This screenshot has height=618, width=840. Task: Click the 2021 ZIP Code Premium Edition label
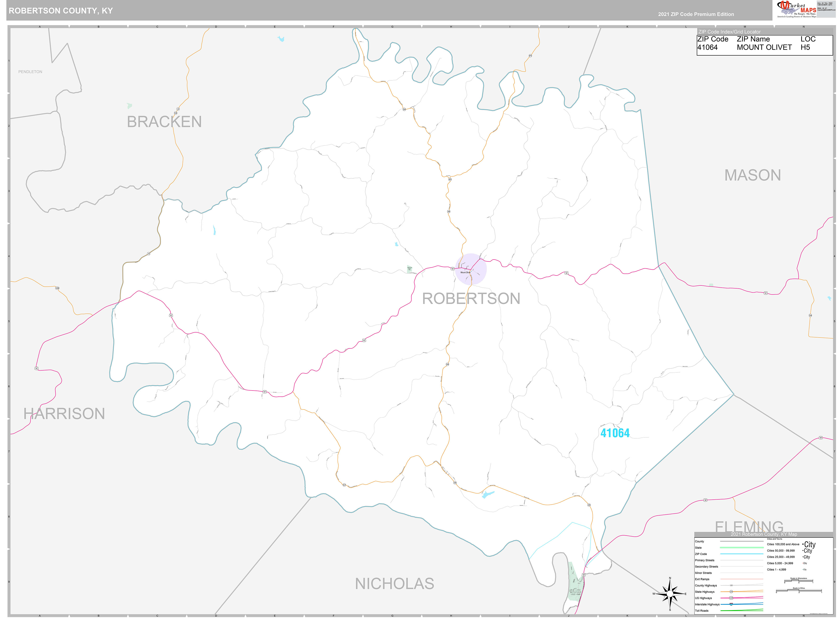coord(696,14)
